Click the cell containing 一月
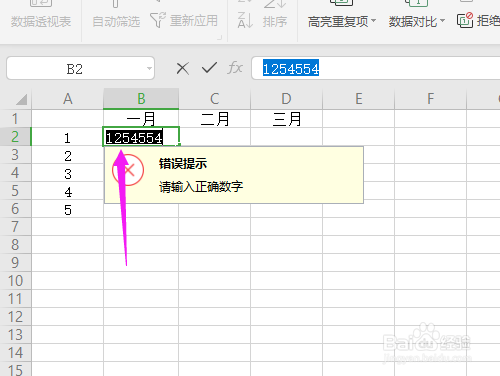Screen dimensions: 500x376 pos(141,119)
